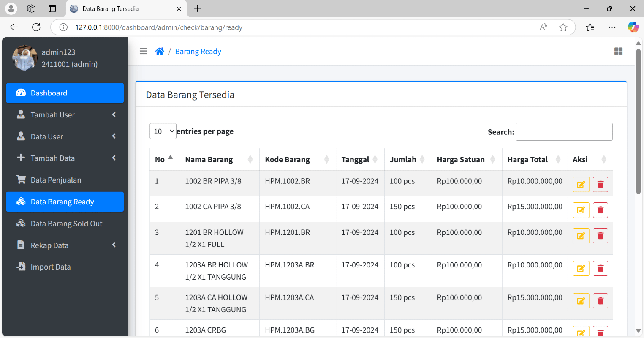Select the Data Barang Tersedia browser tab

click(x=126, y=8)
